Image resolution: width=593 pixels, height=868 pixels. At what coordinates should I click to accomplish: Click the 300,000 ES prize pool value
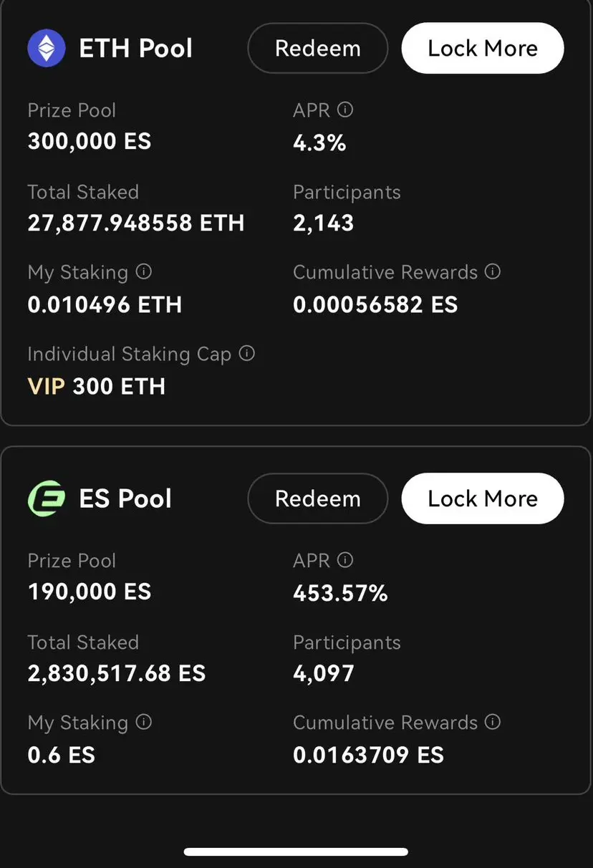[90, 142]
